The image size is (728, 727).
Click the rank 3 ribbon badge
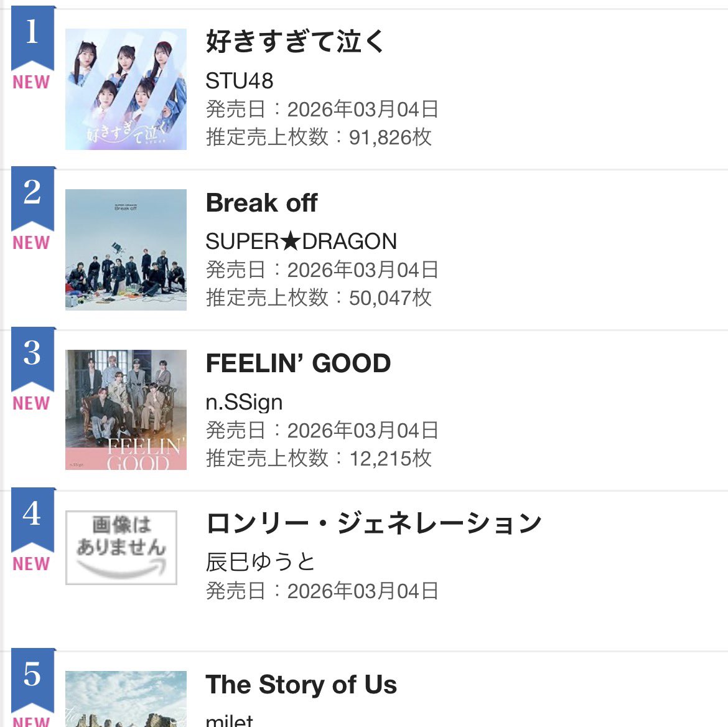pyautogui.click(x=32, y=357)
